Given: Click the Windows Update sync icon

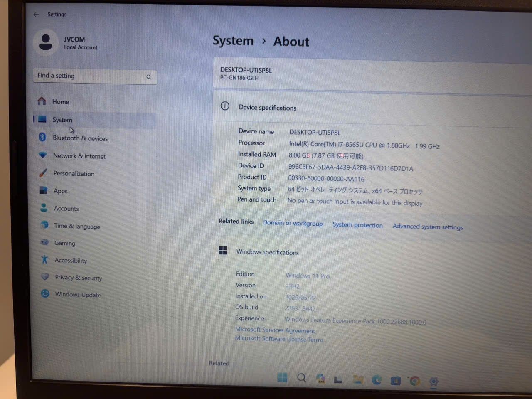Looking at the screenshot, I should [45, 293].
